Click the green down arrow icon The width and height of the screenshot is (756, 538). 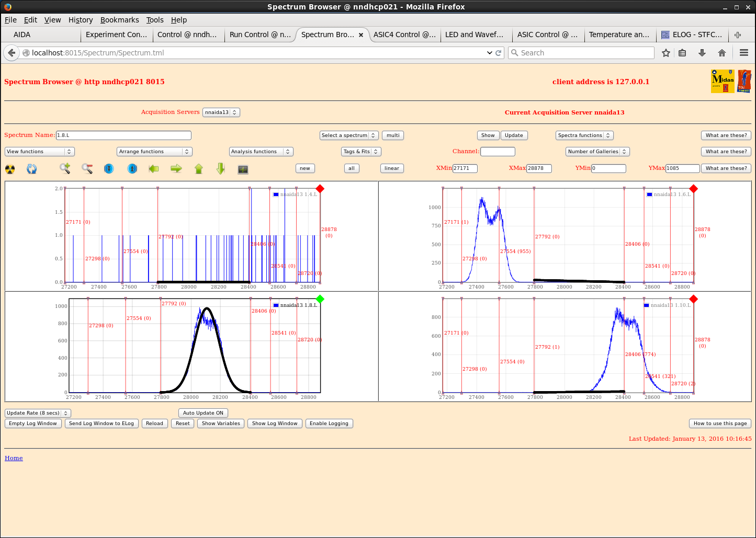[221, 168]
